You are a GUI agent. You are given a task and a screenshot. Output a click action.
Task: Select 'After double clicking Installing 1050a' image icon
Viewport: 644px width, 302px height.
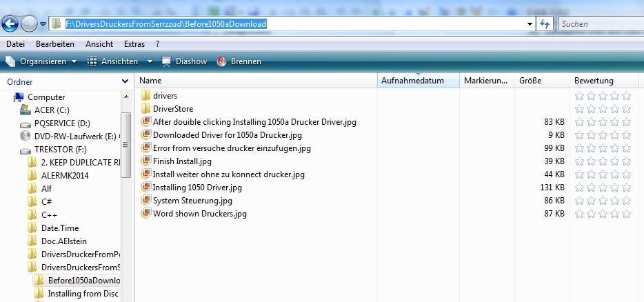pyautogui.click(x=145, y=121)
